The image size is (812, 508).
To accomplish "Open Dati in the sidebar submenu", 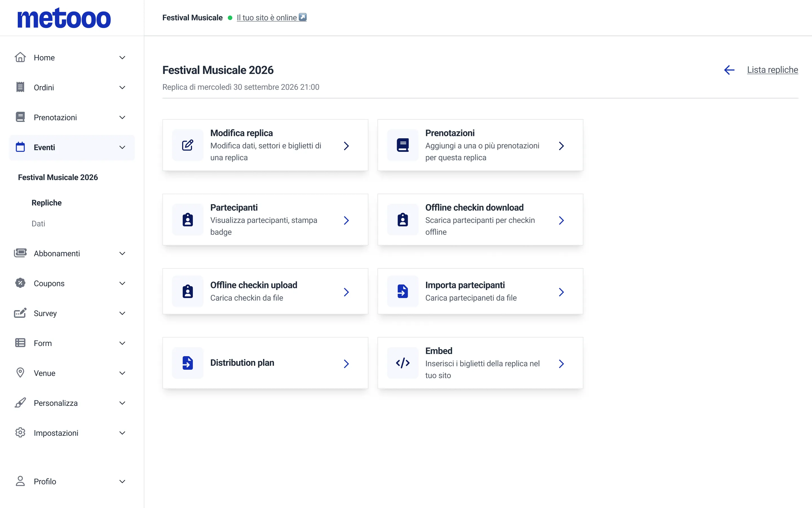I will coord(38,224).
